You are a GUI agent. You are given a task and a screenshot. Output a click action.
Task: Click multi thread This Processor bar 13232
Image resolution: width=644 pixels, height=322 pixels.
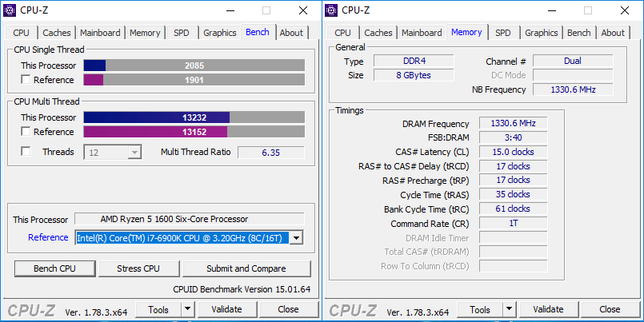click(194, 117)
